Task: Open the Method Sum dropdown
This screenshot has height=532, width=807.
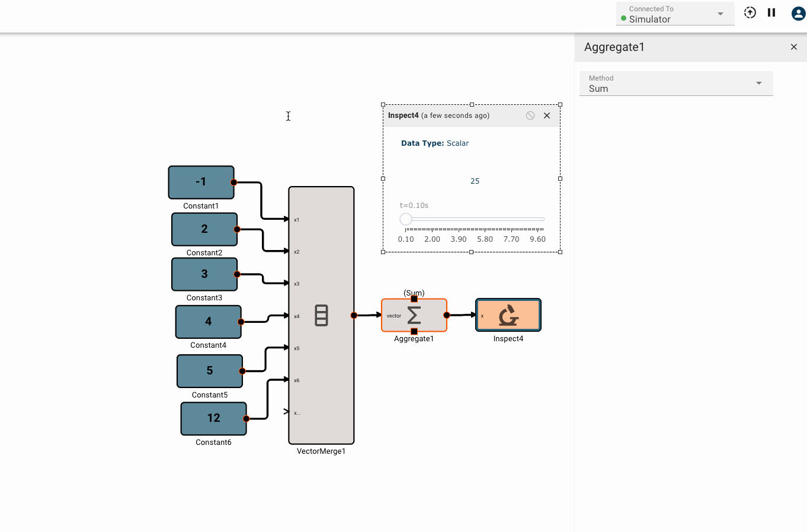Action: (x=676, y=84)
